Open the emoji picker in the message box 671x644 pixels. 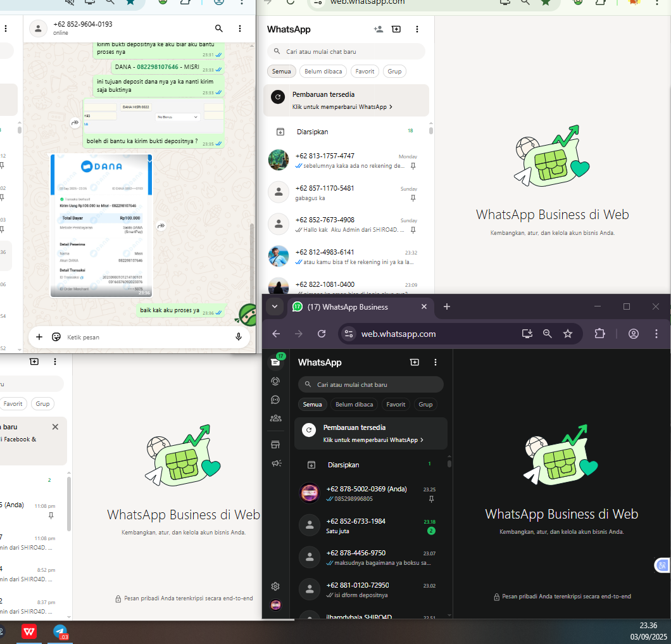[56, 337]
